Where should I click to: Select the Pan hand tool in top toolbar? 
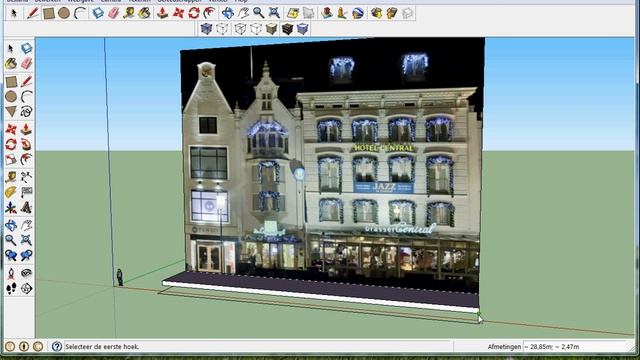pos(243,13)
